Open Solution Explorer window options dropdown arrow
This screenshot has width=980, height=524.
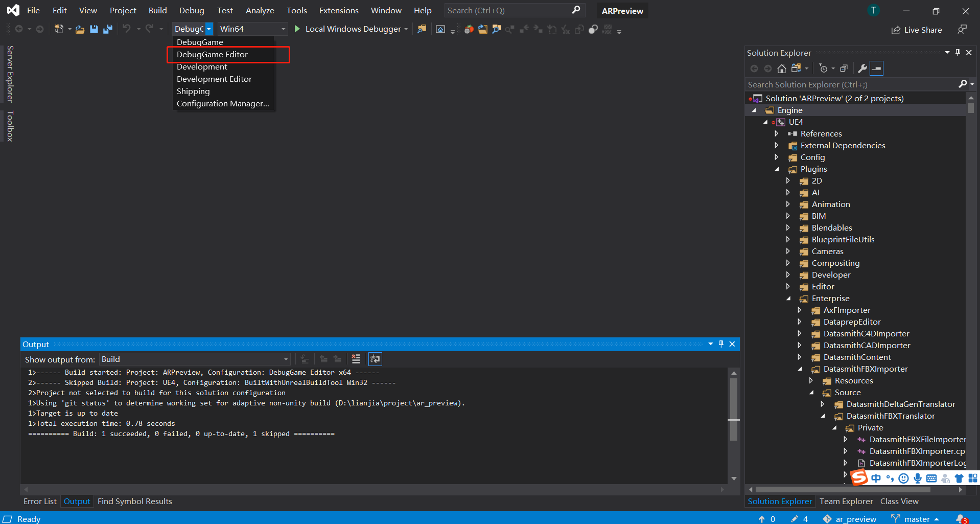[x=947, y=53]
